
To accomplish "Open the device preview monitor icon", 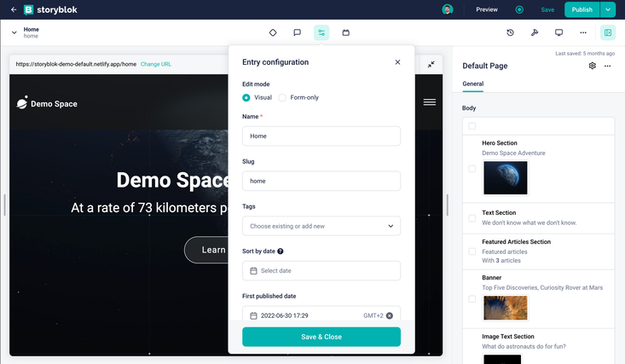I will [558, 32].
